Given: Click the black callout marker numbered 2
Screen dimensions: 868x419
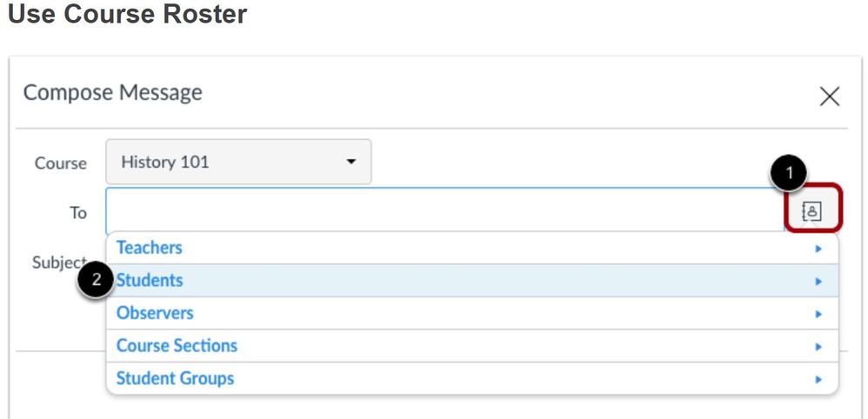Looking at the screenshot, I should click(97, 281).
